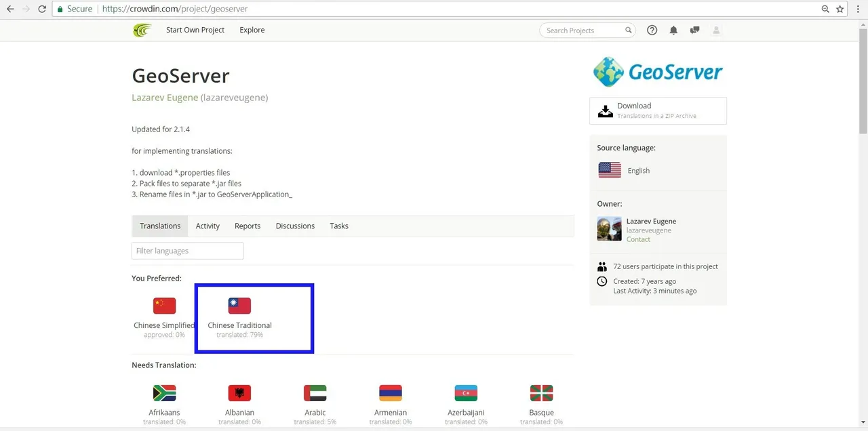Image resolution: width=868 pixels, height=431 pixels.
Task: Click the browser address bar URL
Action: [x=175, y=9]
